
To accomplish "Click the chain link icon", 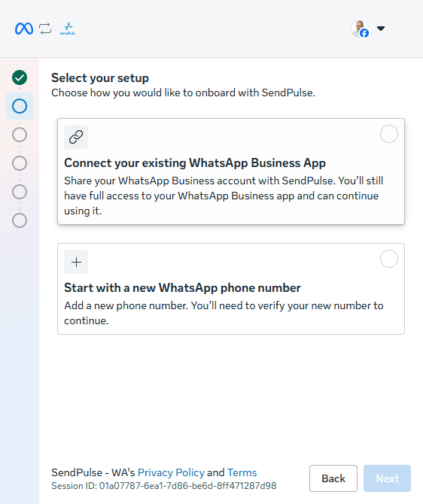I will pyautogui.click(x=76, y=137).
